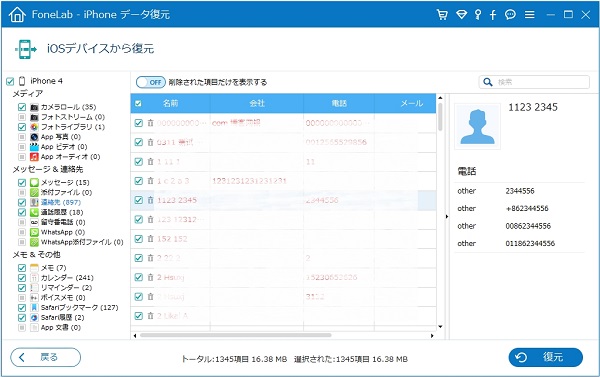Uncheck the リマインダー (2) checkbox

click(22, 287)
